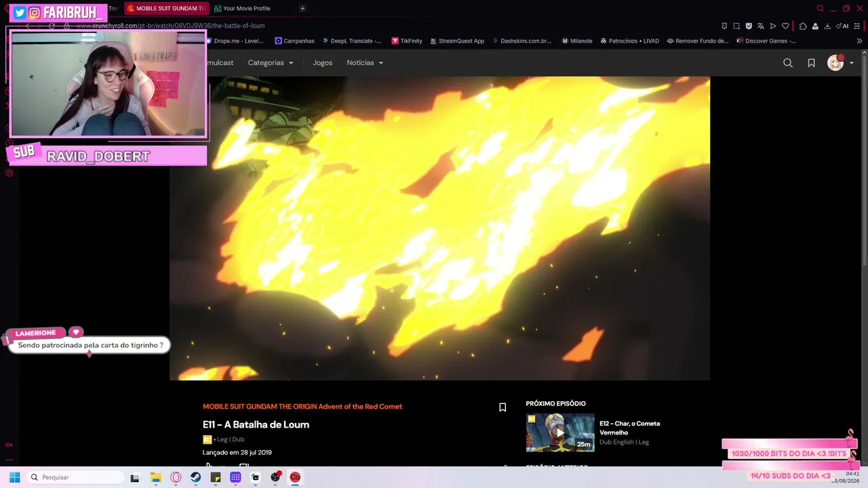Open E12 – Char, o Cometa Vermelho title
This screenshot has height=488, width=868.
pyautogui.click(x=629, y=428)
